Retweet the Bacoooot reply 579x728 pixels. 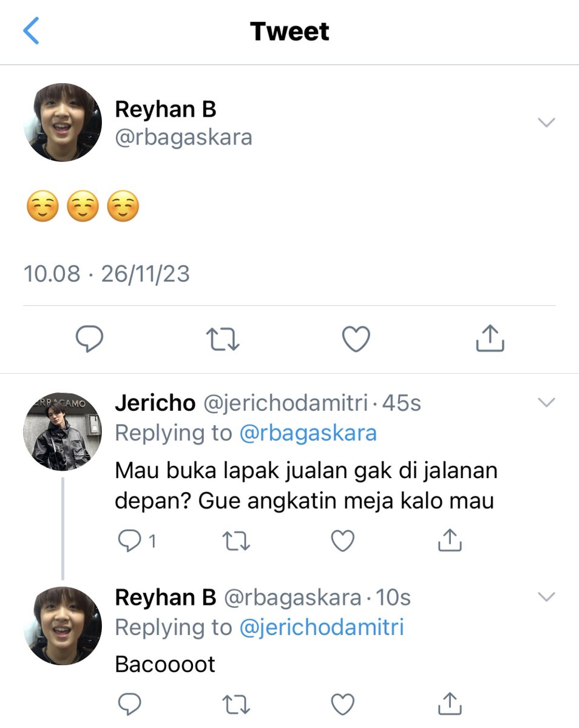(x=235, y=704)
